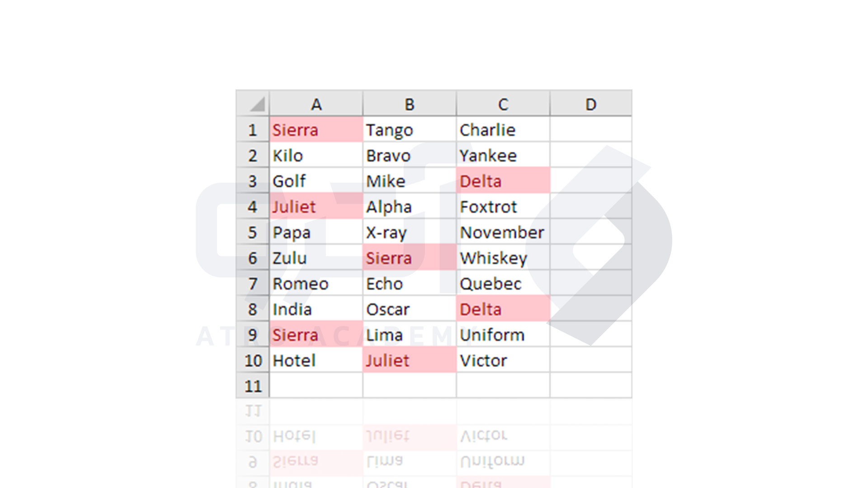This screenshot has width=868, height=488.
Task: Click cell B1 containing Tango
Action: [x=410, y=130]
